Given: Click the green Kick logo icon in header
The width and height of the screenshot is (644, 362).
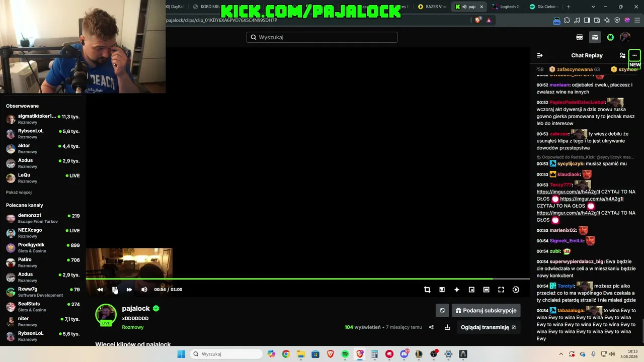Looking at the screenshot, I should point(610,37).
